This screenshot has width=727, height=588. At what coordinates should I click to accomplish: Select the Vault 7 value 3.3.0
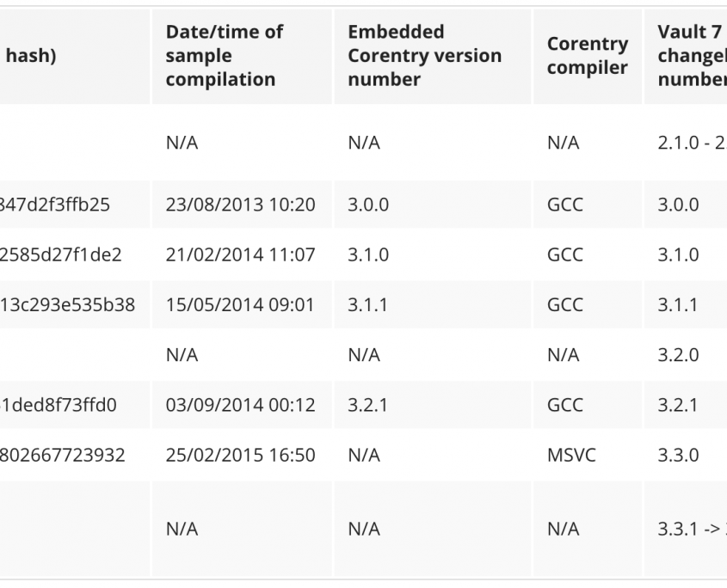coord(678,455)
